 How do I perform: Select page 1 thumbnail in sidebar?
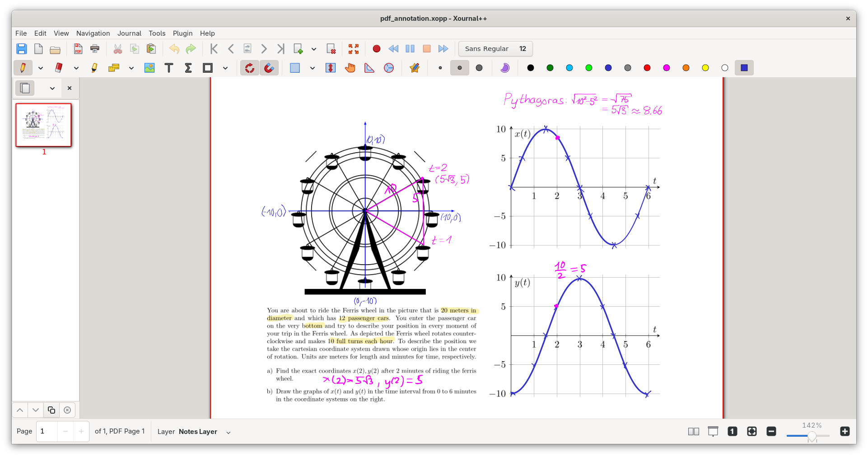44,125
